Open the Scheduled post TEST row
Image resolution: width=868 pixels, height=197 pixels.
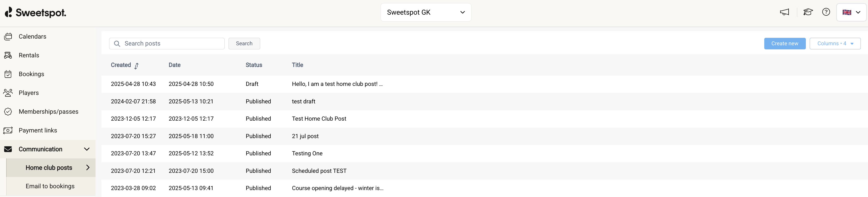tap(319, 171)
